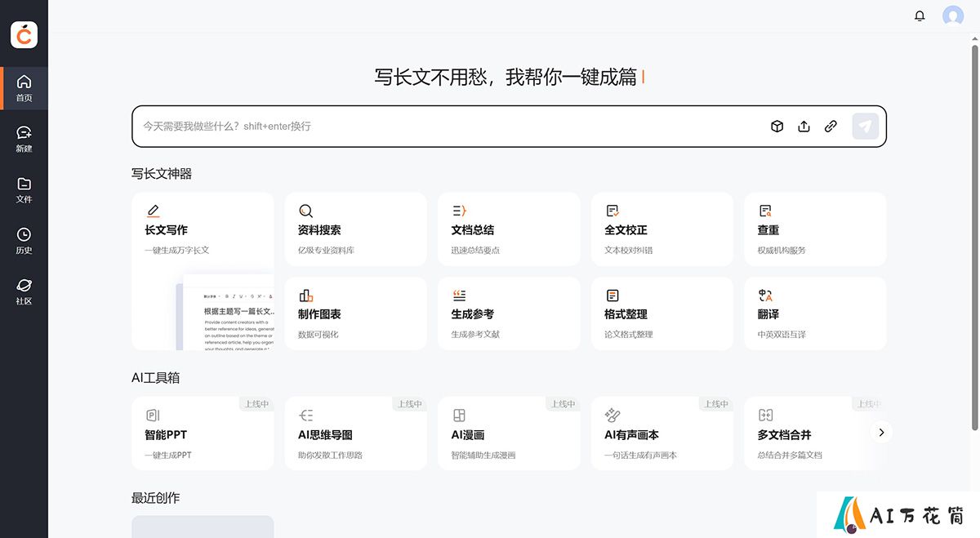Click the 查重 icon
The image size is (980, 538).
click(765, 211)
